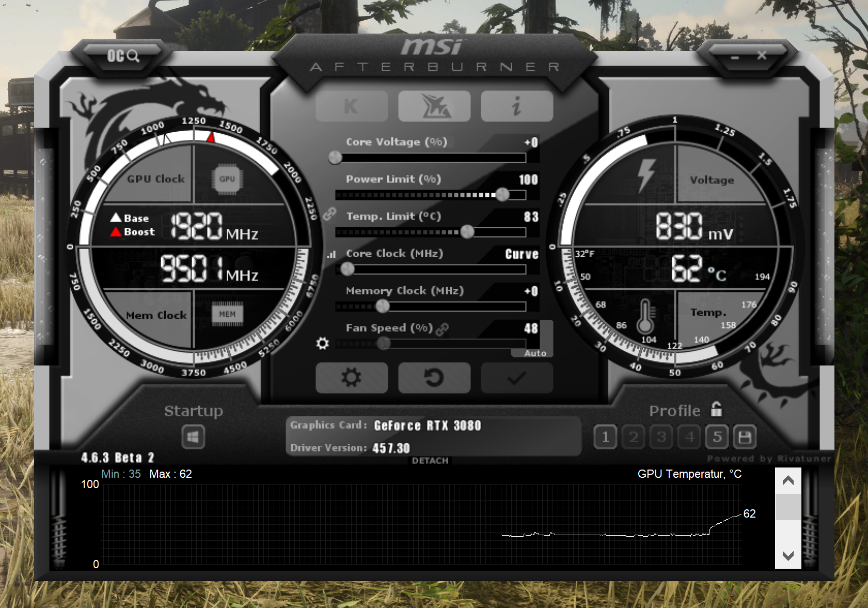This screenshot has width=868, height=608.
Task: Select profile slot 4
Action: click(689, 438)
